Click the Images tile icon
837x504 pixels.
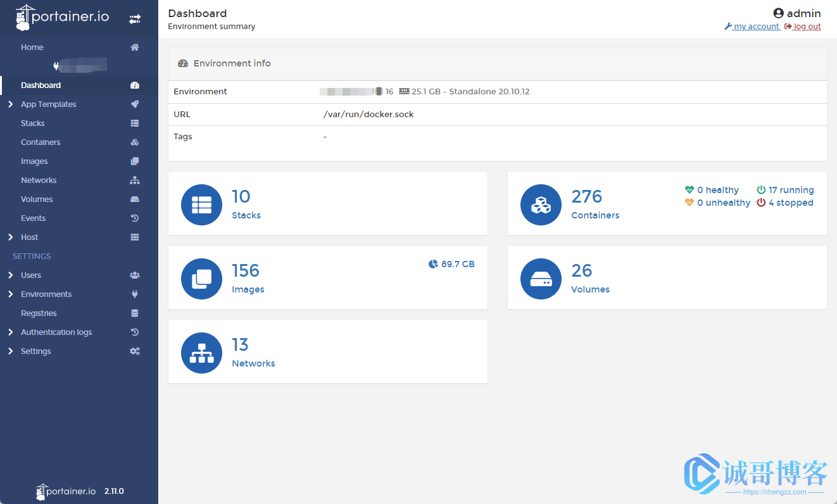pos(201,279)
